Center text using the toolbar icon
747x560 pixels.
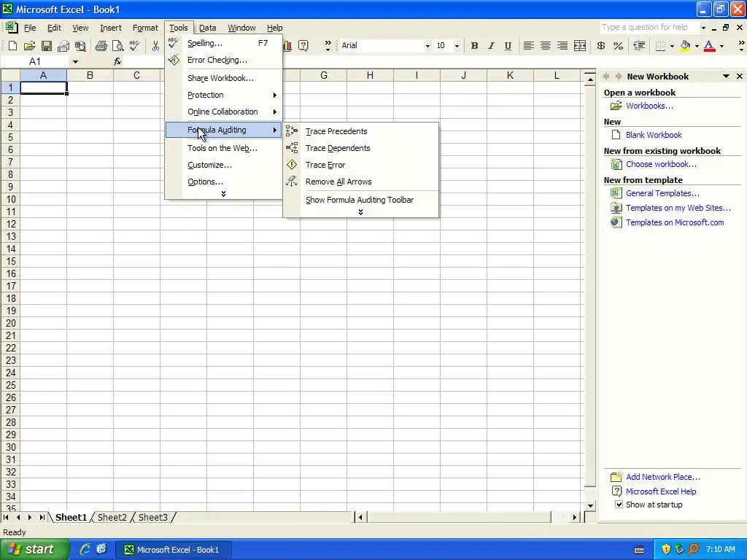click(546, 46)
